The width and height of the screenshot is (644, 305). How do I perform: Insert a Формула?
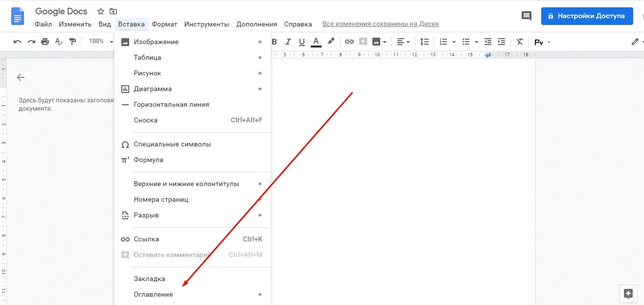point(192,160)
